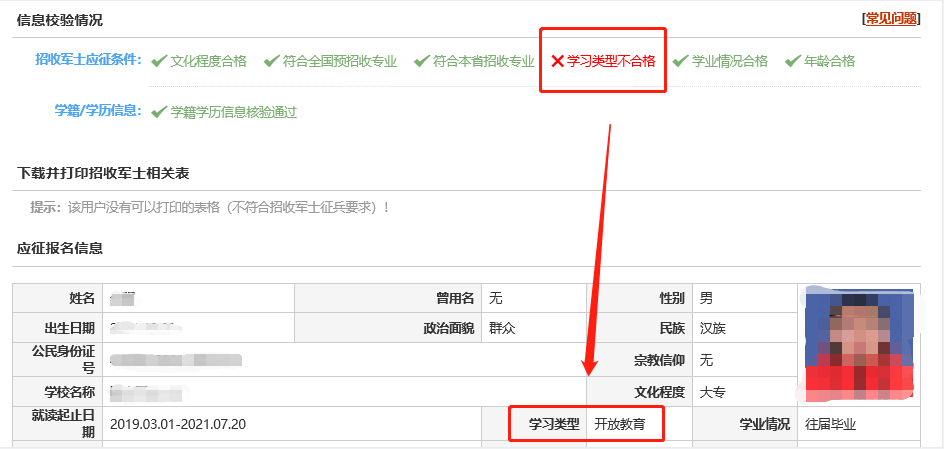Click green check beside 文化程度合格

[x=158, y=61]
